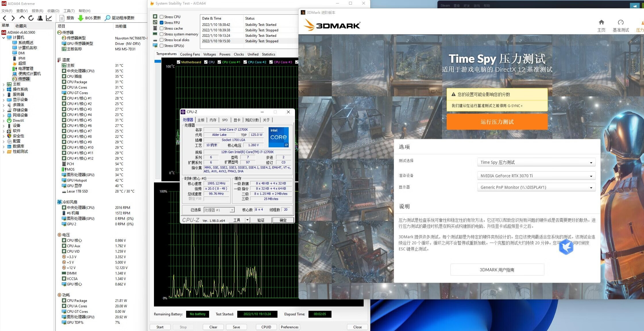
Task: Open AIDA64 文件(F) menu
Action: coord(7,11)
